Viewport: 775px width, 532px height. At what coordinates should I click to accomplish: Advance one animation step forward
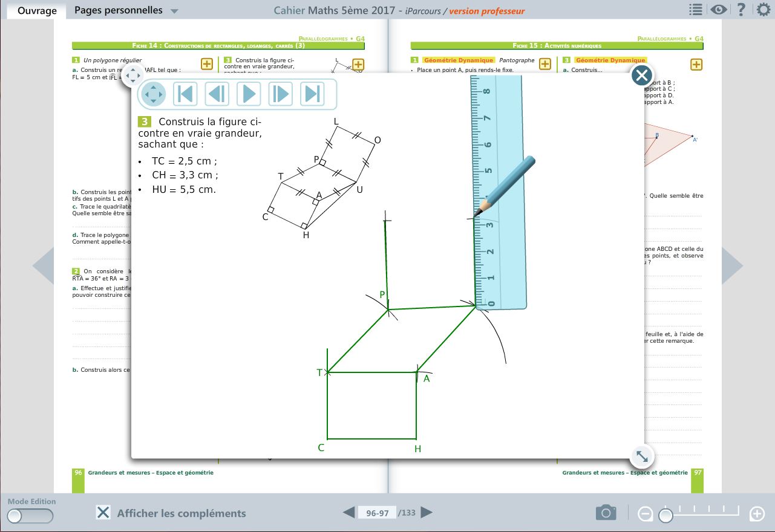(x=280, y=94)
